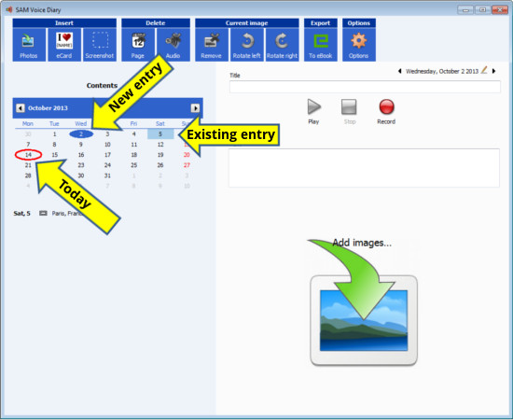Edit the date with the pencil icon
The width and height of the screenshot is (513, 420).
click(x=484, y=70)
